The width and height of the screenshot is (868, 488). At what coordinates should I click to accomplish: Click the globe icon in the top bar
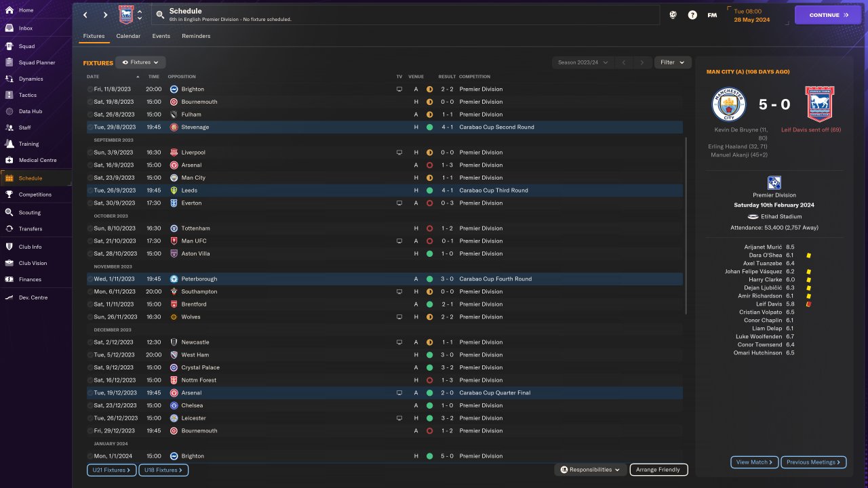click(673, 15)
